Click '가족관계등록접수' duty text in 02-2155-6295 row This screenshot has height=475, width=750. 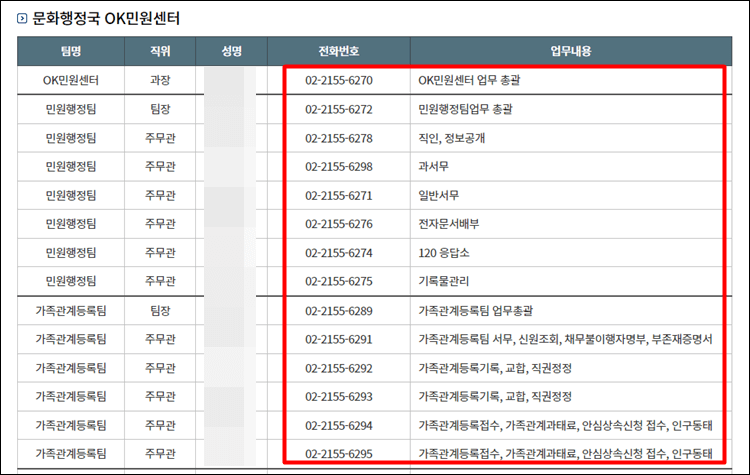(x=565, y=454)
